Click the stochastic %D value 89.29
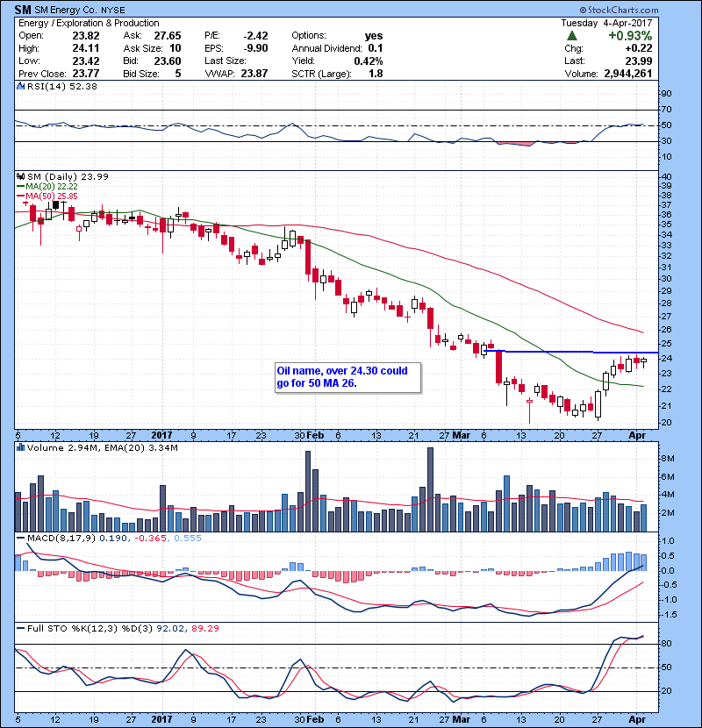 pos(204,628)
